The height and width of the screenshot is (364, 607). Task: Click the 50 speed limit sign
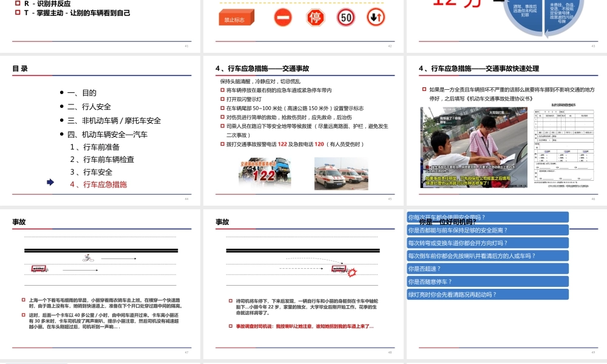[x=346, y=18]
